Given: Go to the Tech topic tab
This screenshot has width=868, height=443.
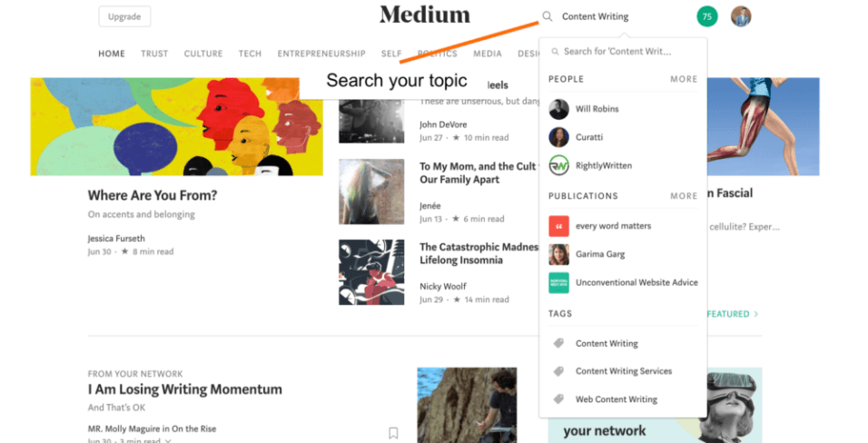Looking at the screenshot, I should pyautogui.click(x=250, y=54).
